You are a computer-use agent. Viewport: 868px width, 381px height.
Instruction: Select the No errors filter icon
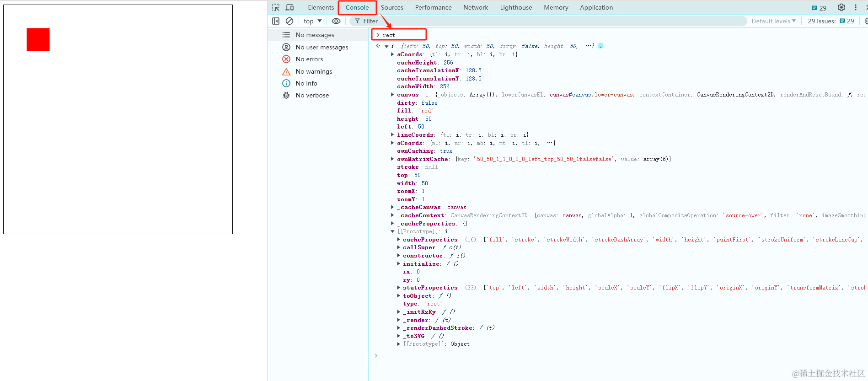click(286, 59)
